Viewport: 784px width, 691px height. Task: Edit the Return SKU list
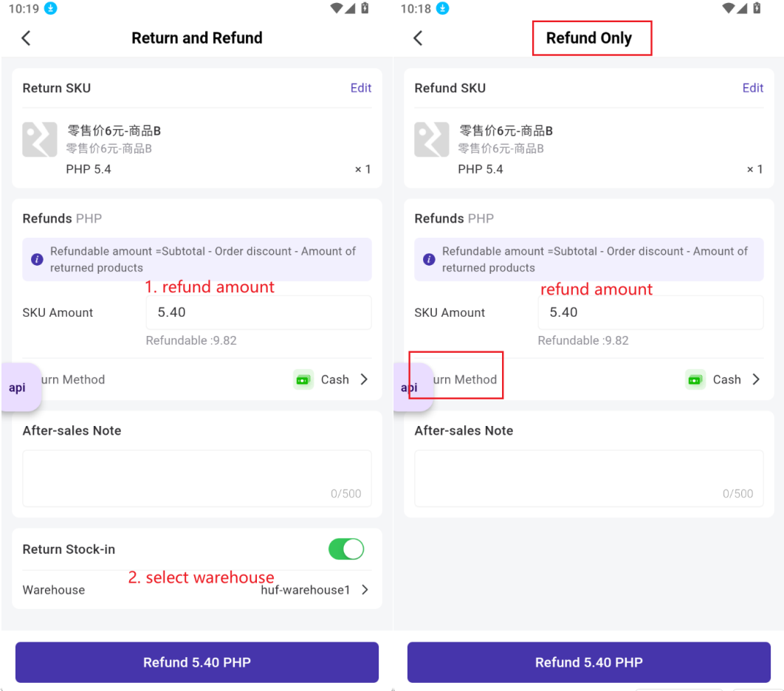361,88
